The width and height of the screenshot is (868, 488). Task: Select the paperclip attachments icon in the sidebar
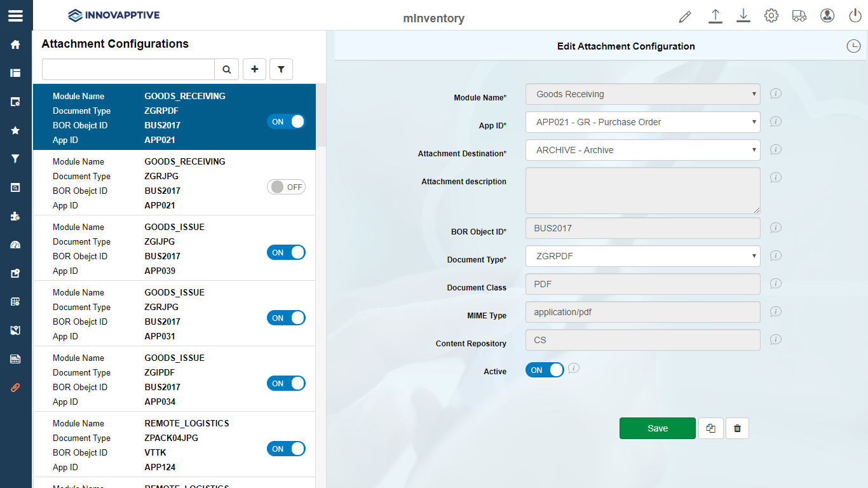pos(15,387)
